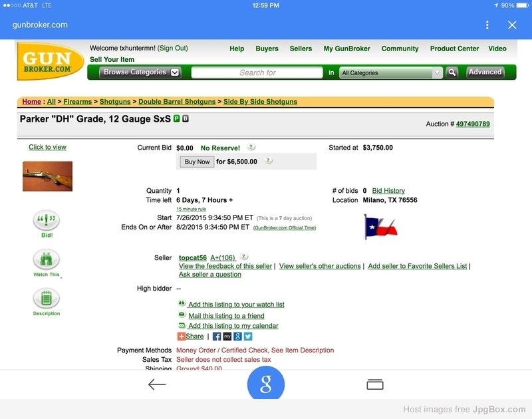Viewport: 532px width, 419px height.
Task: Click the green Bid! icon
Action: (x=47, y=221)
